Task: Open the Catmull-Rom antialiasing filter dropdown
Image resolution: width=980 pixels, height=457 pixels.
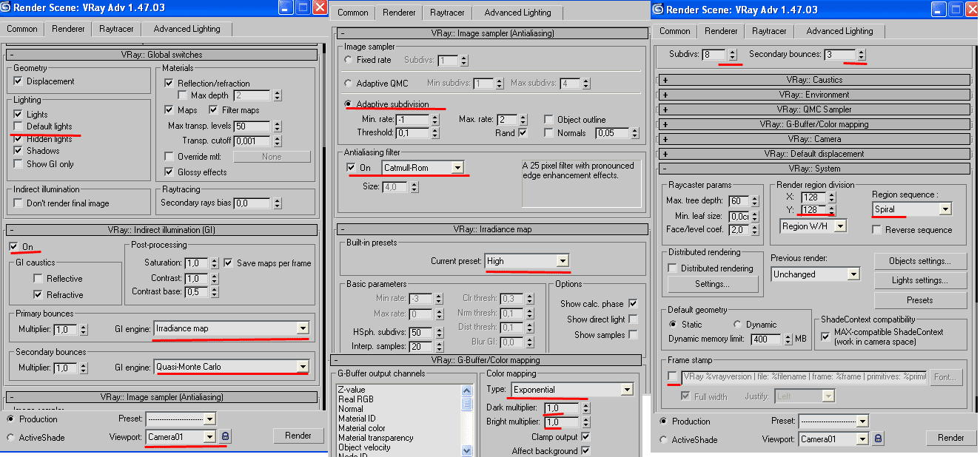Action: click(x=458, y=168)
